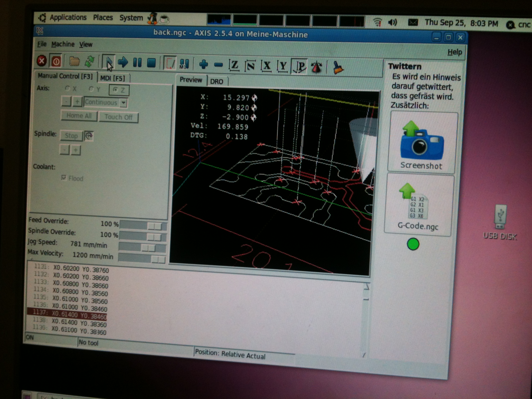Step to next line with blue arrow
This screenshot has width=532, height=399.
pos(123,62)
